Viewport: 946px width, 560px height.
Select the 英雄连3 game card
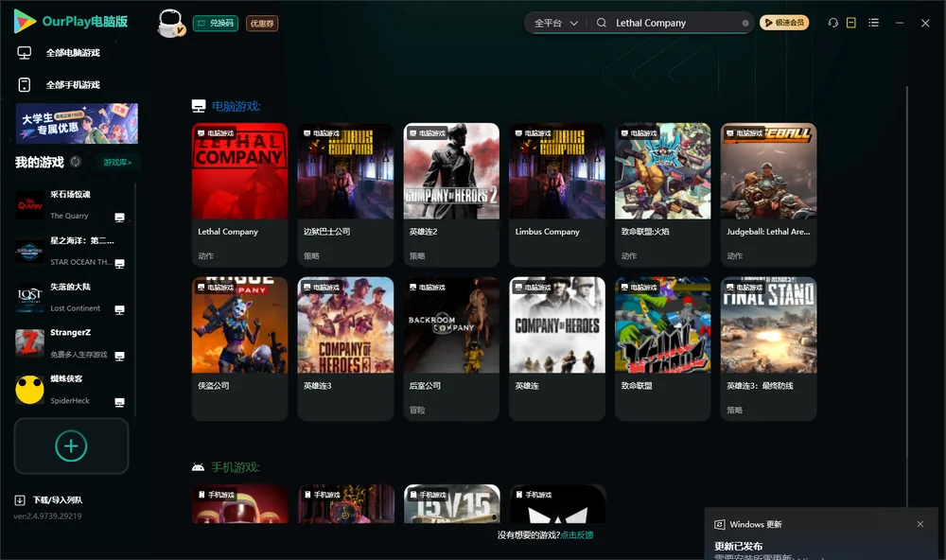[345, 349]
